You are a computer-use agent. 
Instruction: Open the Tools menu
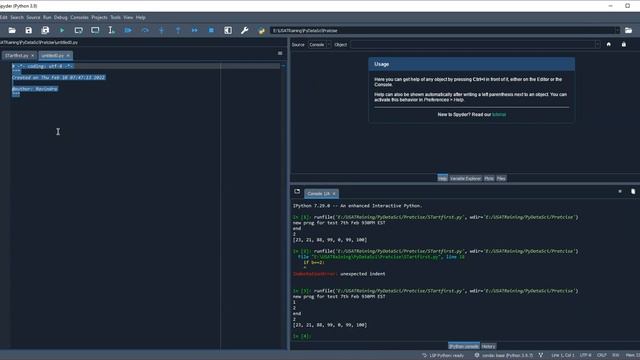(x=116, y=18)
